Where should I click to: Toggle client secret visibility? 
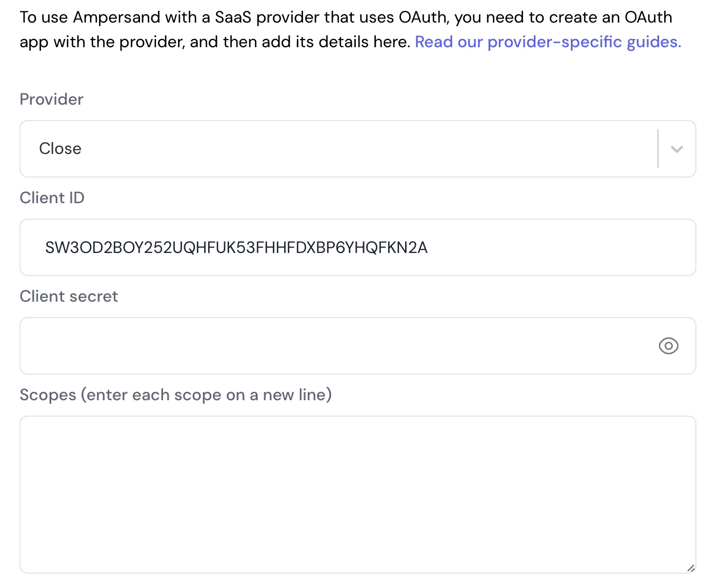668,346
